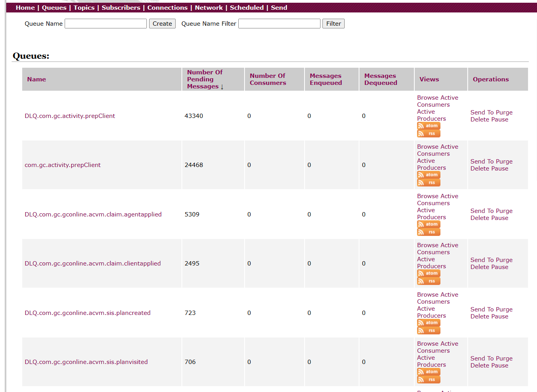Open the DLQ.com.gc.gconline.acvm.claim.agentapplied queue link
537x392 pixels.
point(93,214)
